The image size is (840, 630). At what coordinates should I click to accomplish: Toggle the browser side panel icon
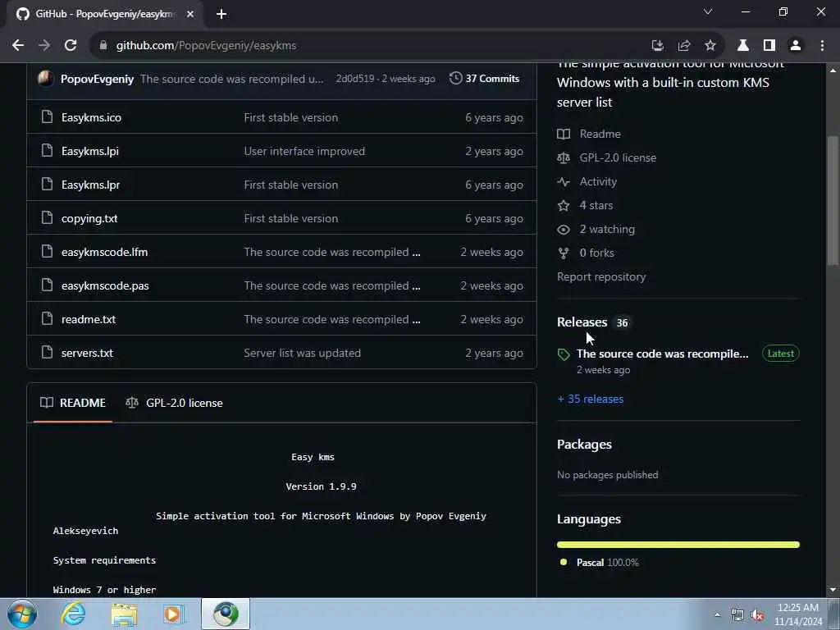point(769,46)
